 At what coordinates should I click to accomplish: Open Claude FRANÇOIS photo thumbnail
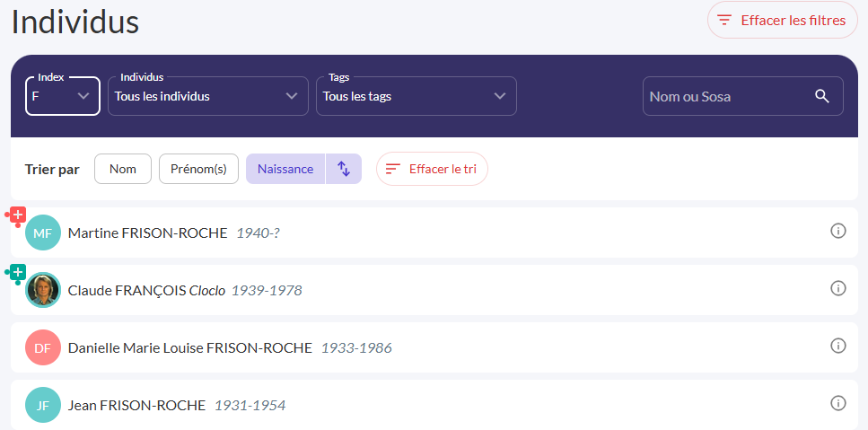43,290
